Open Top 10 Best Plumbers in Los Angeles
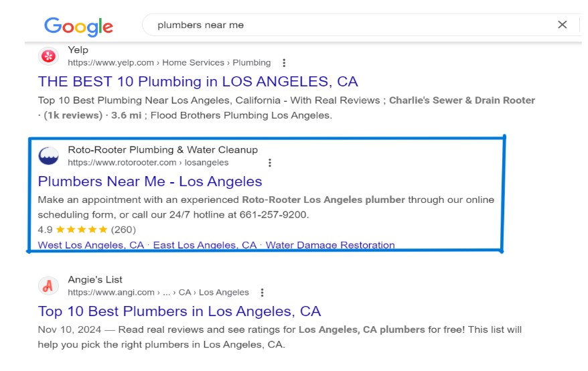 click(179, 311)
